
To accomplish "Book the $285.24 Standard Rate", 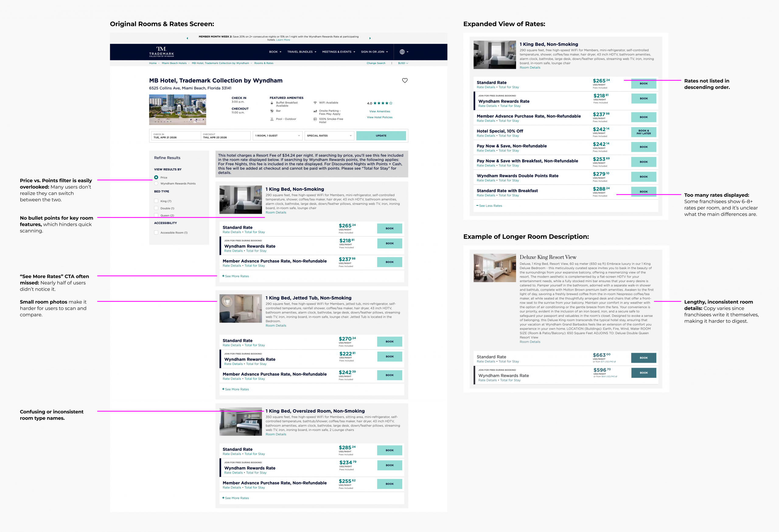I will pyautogui.click(x=389, y=450).
